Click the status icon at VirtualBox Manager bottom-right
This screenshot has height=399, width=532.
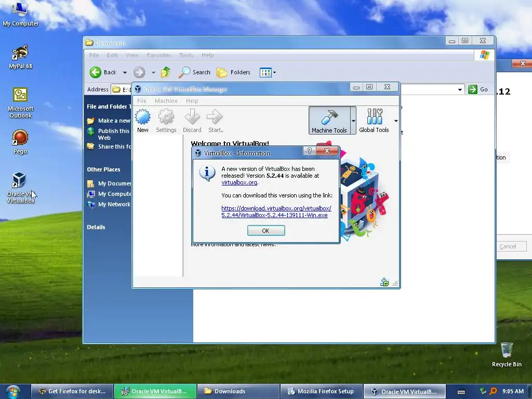click(x=384, y=282)
